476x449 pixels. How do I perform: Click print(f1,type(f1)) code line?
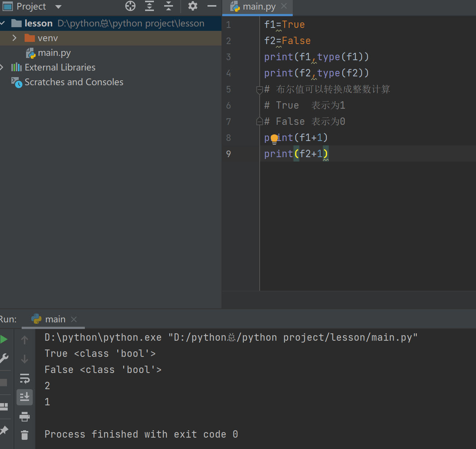[316, 57]
